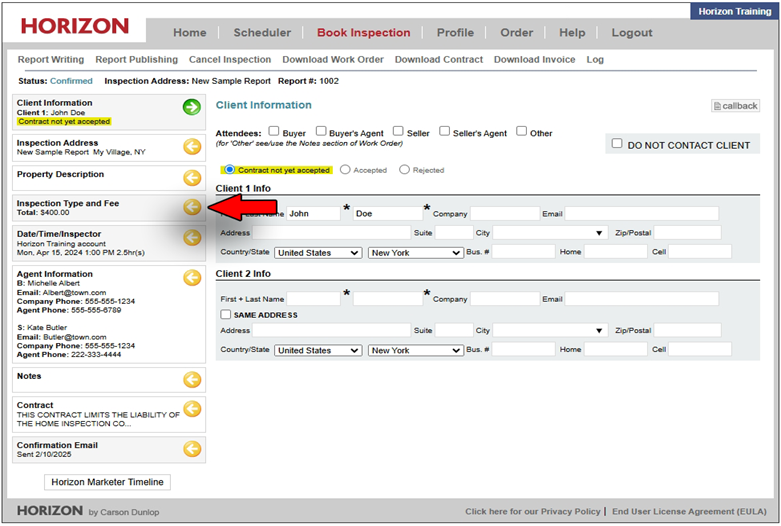Image resolution: width=781 pixels, height=526 pixels.
Task: Open Client 1 State dropdown showing New York
Action: click(415, 253)
